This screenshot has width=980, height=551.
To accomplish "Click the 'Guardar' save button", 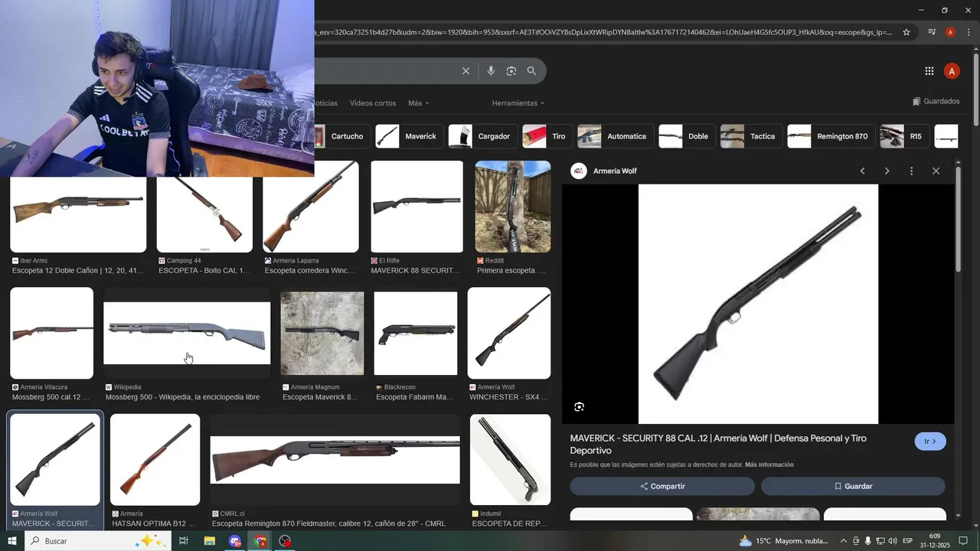I will click(x=853, y=486).
